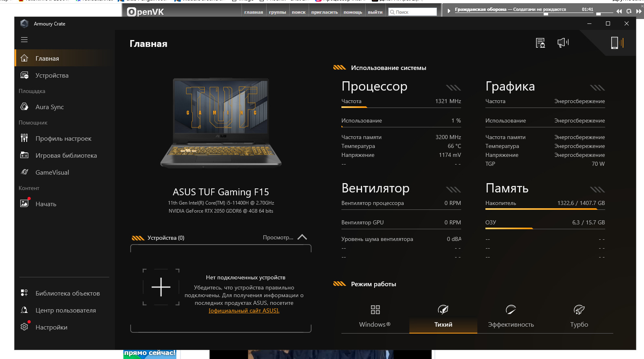The width and height of the screenshot is (644, 359).
Task: Click the Aura Sync icon
Action: pos(24,107)
